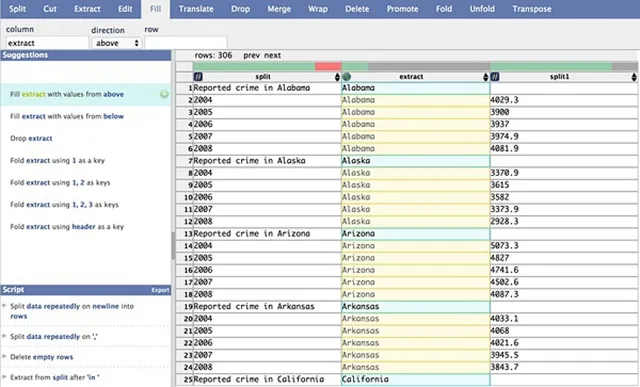Screen dimensions: 640x387
Task: Focus the column input containing extract
Action: (x=47, y=43)
